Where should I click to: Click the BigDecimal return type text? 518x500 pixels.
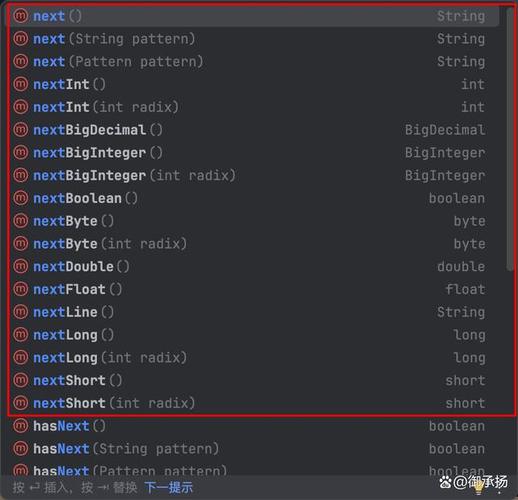[x=445, y=130]
